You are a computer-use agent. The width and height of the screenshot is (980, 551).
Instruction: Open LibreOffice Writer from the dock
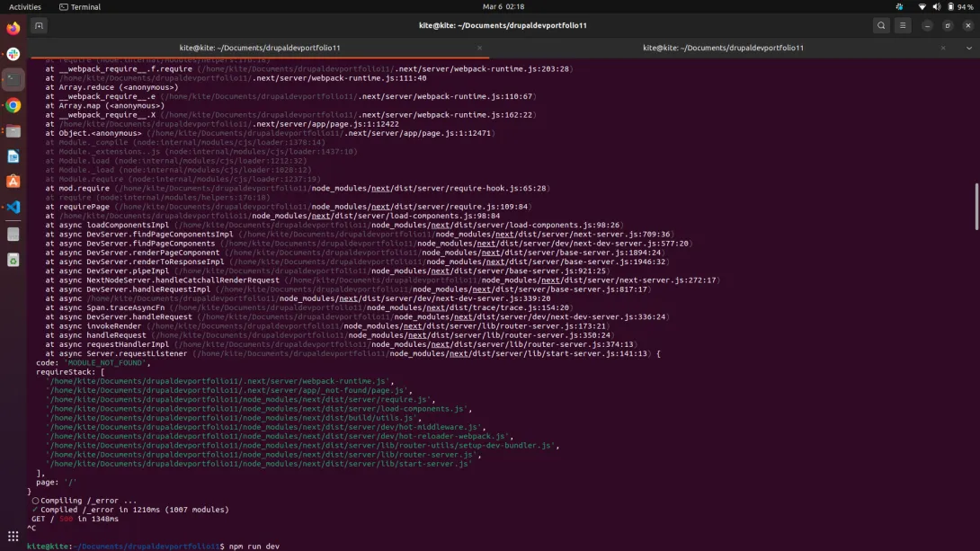pyautogui.click(x=13, y=156)
